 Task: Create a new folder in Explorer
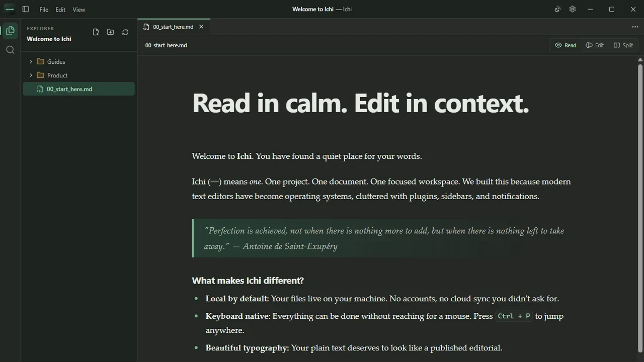click(x=111, y=32)
